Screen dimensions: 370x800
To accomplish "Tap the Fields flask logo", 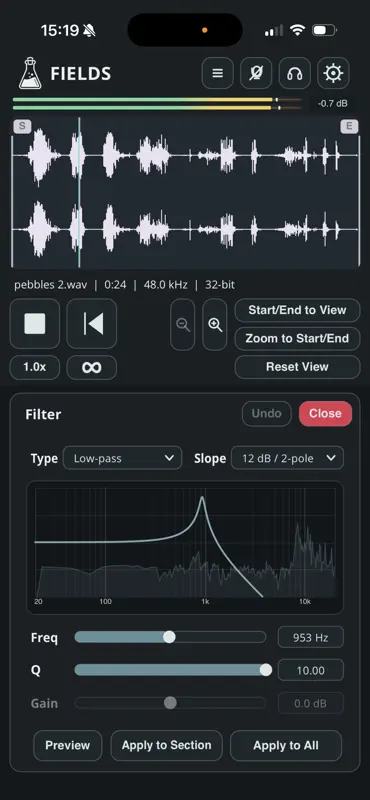I will [31, 73].
